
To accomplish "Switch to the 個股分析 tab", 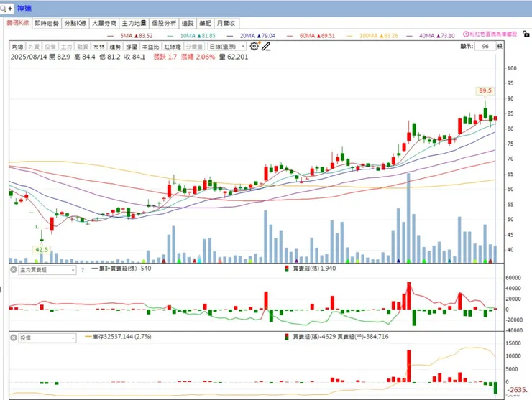I will click(164, 23).
